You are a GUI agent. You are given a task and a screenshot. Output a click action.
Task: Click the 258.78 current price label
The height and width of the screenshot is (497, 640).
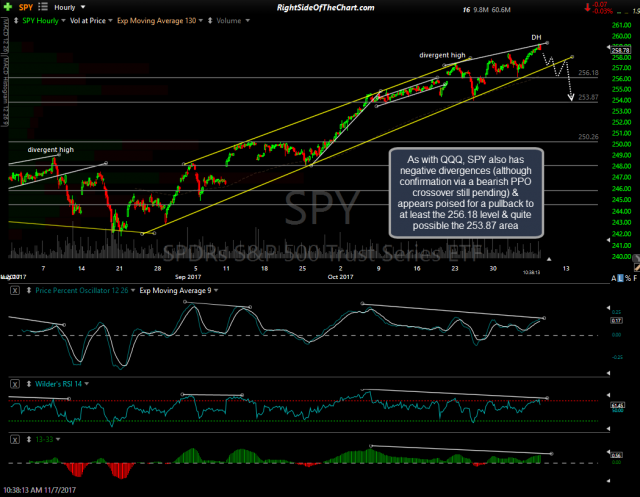(x=620, y=51)
